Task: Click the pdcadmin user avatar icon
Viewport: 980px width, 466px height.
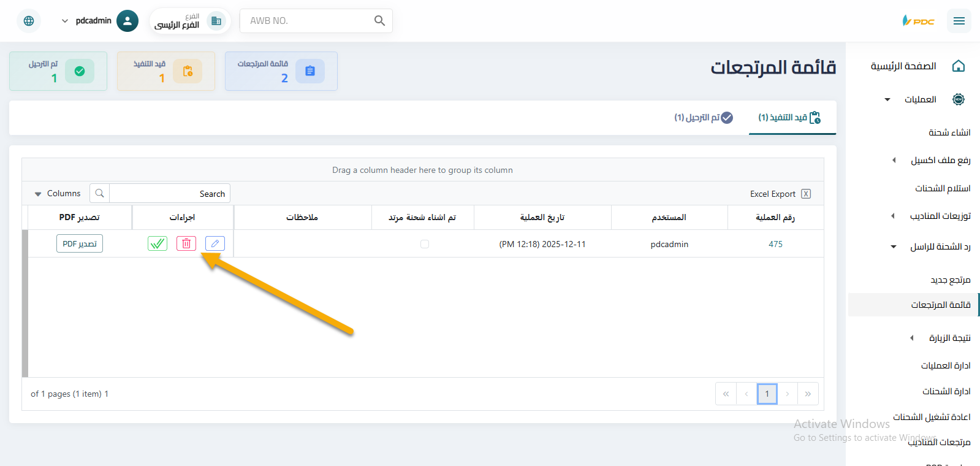Action: (x=127, y=21)
